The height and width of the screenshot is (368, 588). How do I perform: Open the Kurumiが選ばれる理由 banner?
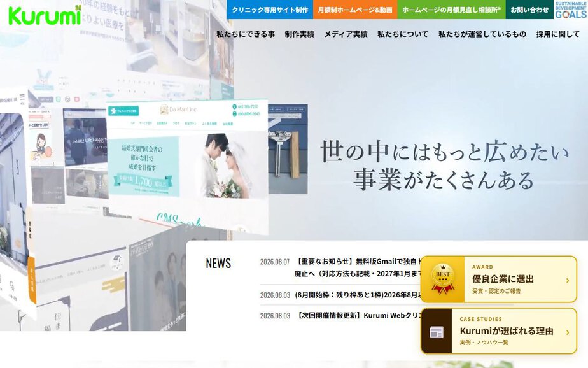click(499, 331)
